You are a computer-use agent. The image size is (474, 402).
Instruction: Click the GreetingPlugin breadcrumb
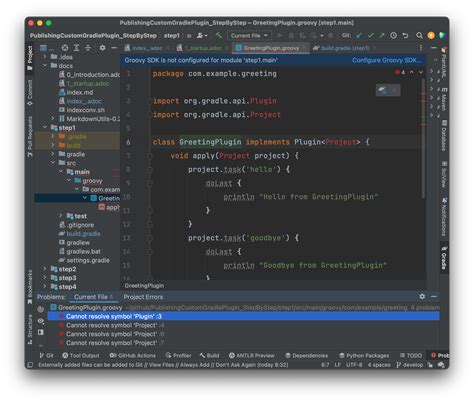tap(144, 285)
